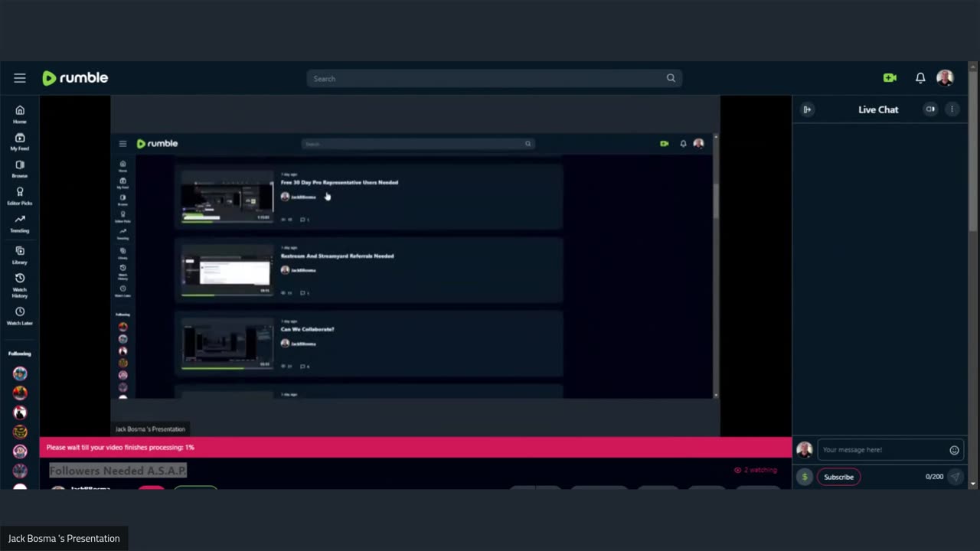Click the Live Chat panel heading
Screen dimensions: 980x551
point(878,109)
